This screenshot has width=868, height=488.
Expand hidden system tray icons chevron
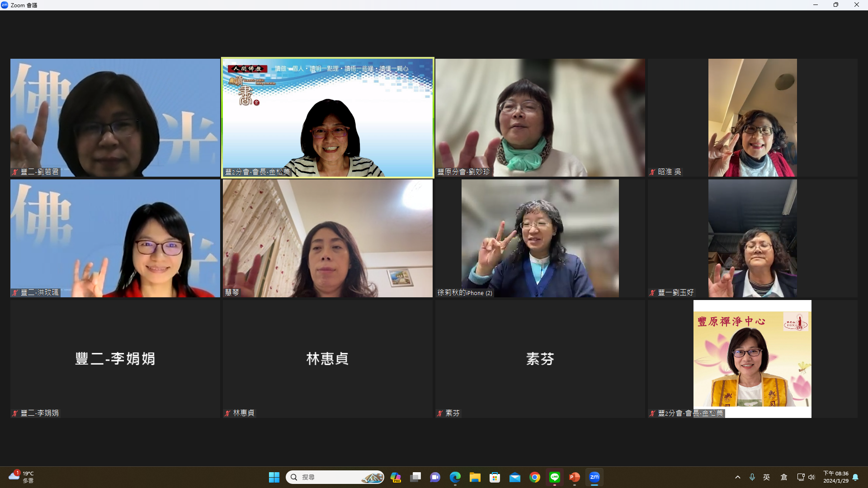click(x=738, y=477)
